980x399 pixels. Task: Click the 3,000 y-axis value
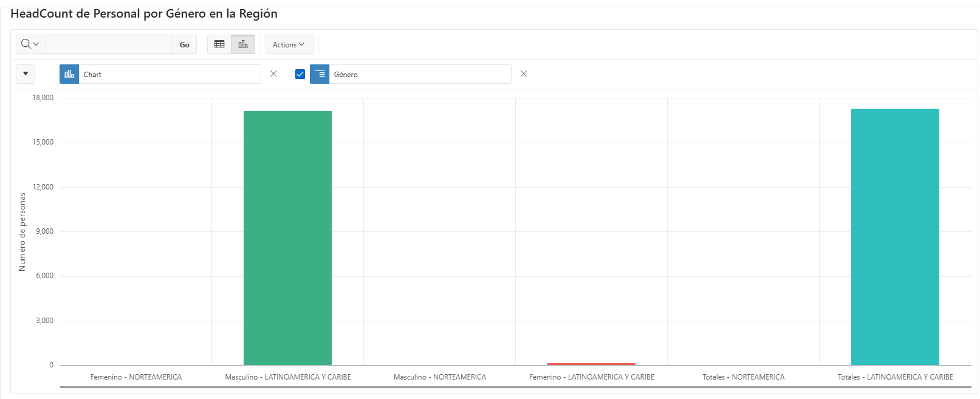45,321
